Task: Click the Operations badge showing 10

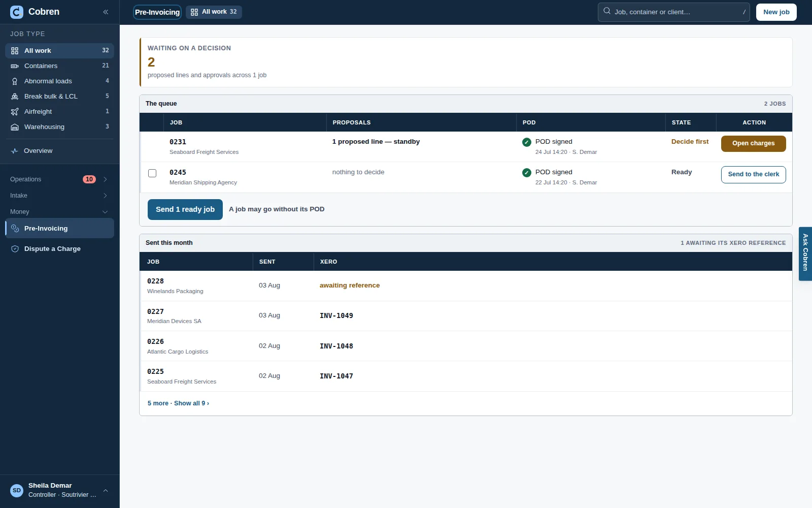Action: pyautogui.click(x=89, y=179)
